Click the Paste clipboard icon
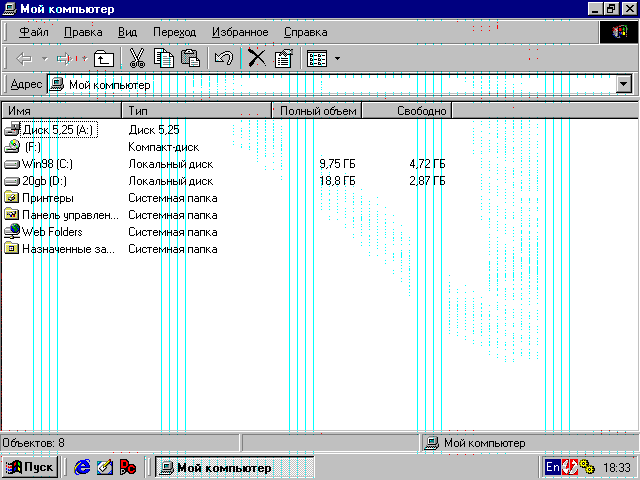 (190, 58)
